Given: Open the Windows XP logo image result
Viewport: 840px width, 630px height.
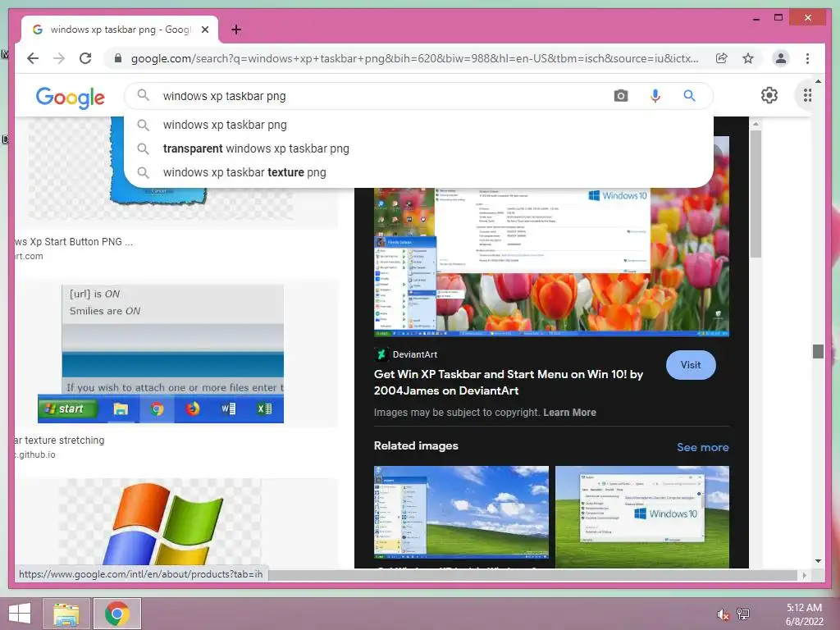Looking at the screenshot, I should click(160, 523).
